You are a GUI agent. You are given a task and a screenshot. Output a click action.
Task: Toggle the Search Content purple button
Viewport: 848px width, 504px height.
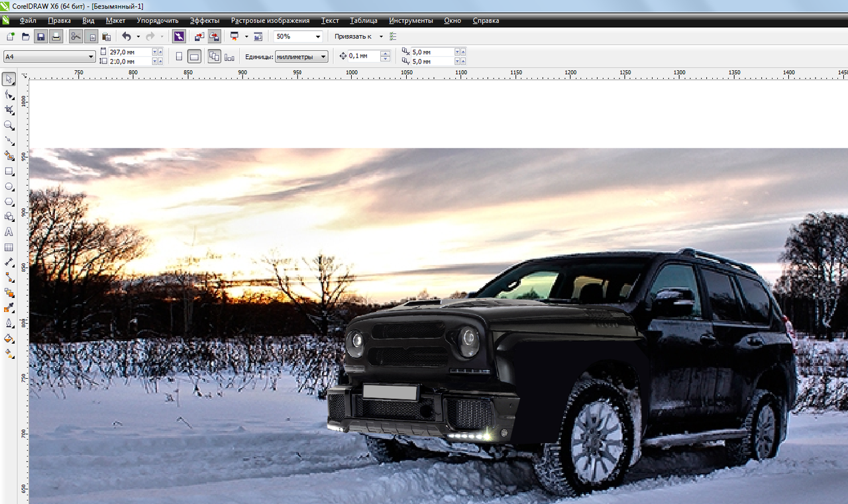tap(179, 36)
